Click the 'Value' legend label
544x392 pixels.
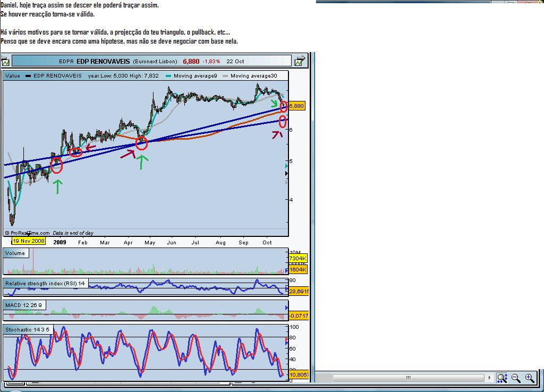(x=13, y=75)
